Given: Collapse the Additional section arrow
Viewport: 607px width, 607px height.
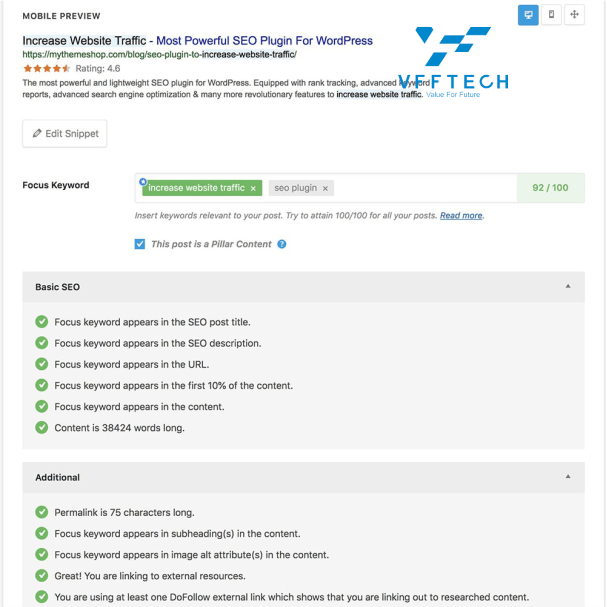Looking at the screenshot, I should tap(568, 477).
